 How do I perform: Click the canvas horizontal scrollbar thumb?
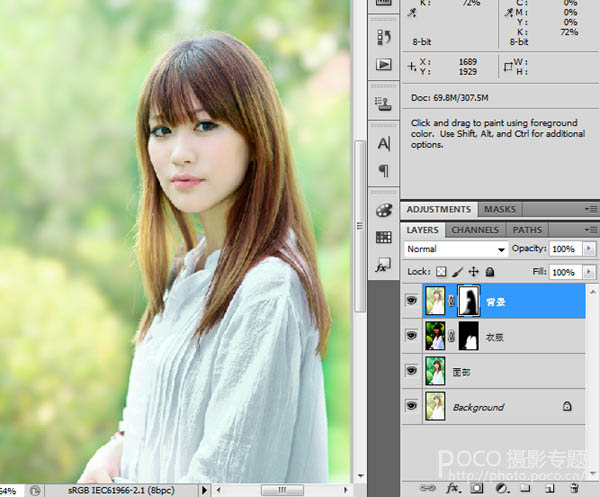pyautogui.click(x=282, y=490)
